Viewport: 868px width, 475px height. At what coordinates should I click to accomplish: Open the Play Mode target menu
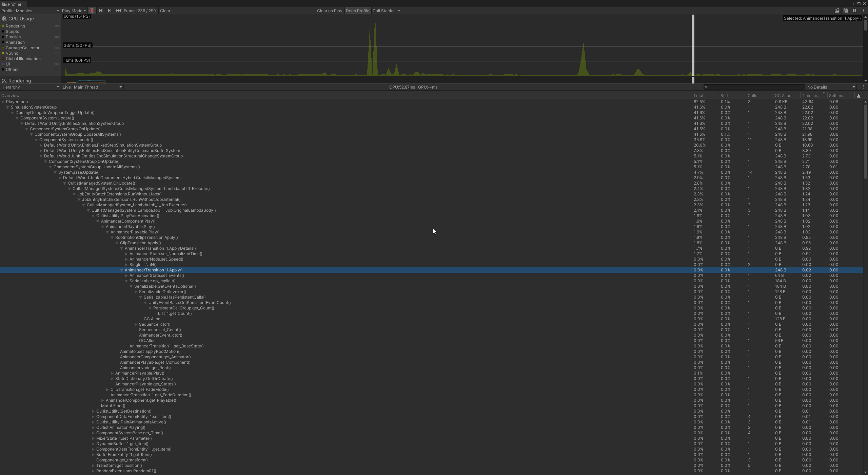[x=73, y=11]
